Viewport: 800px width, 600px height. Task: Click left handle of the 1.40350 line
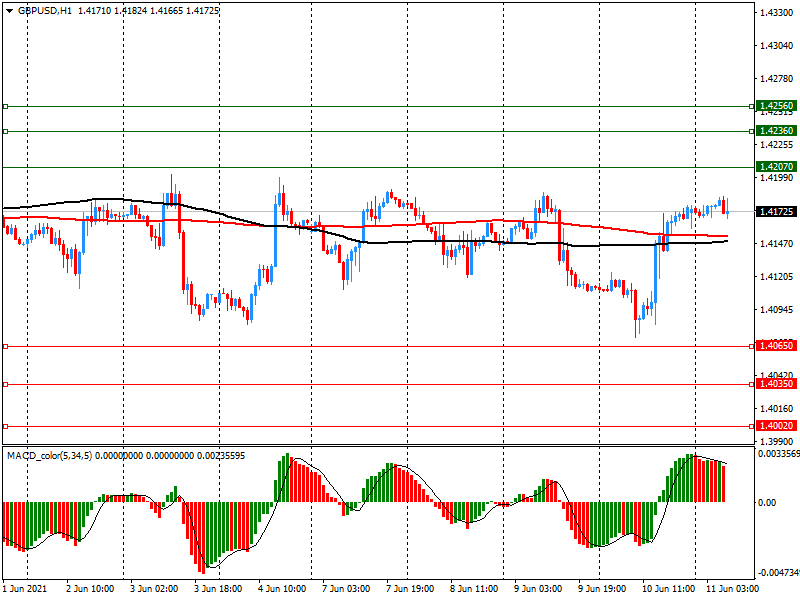point(6,385)
